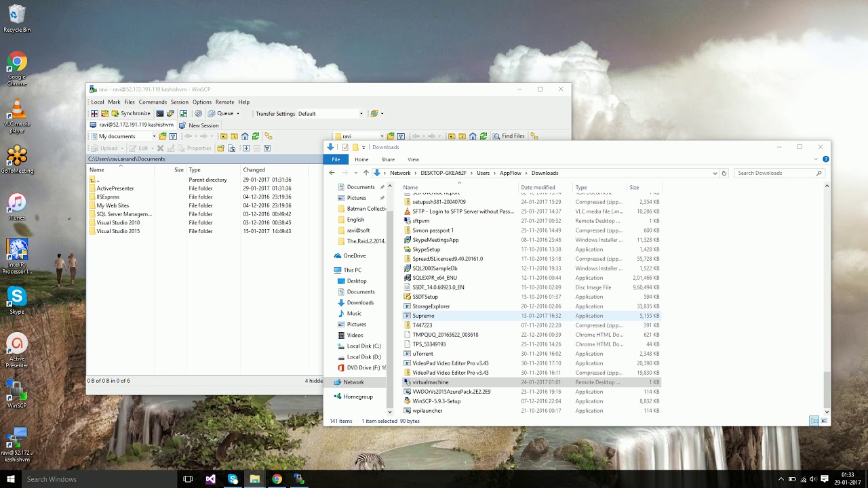Screen dimensions: 868x488
Task: Click the Search Downloads field
Action: tap(780, 173)
